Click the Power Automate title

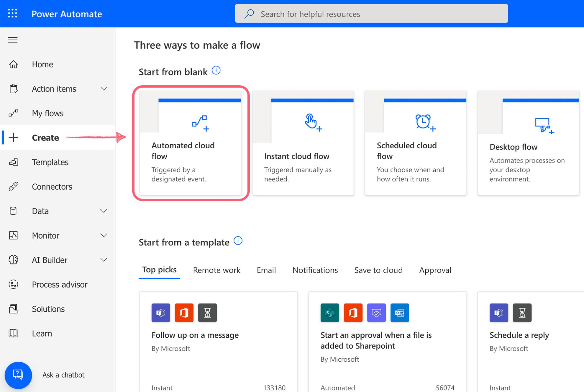click(67, 14)
